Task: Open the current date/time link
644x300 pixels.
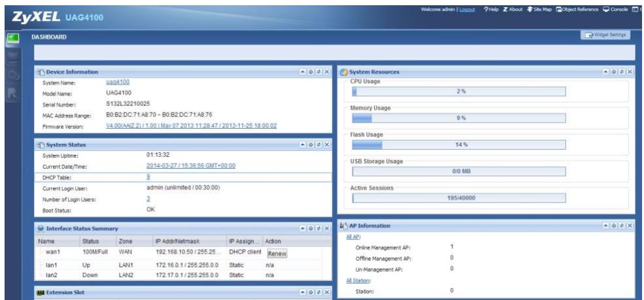Action: coord(191,165)
